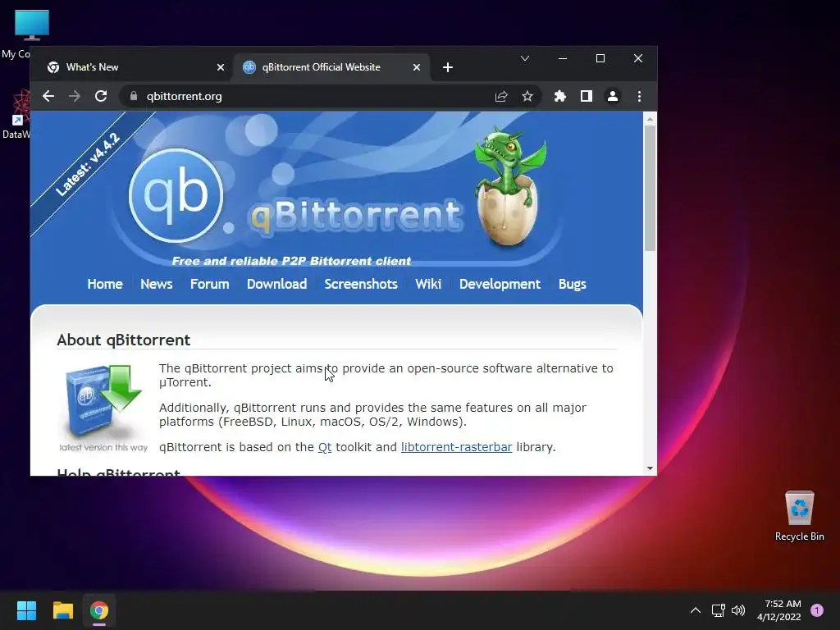
Task: Open the Forum navigation item
Action: pyautogui.click(x=209, y=284)
